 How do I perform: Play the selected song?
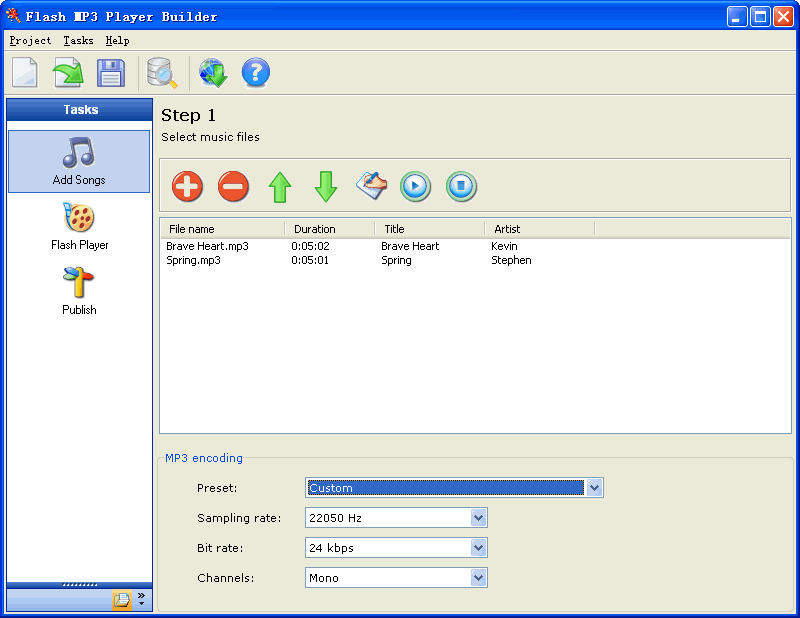tap(415, 186)
